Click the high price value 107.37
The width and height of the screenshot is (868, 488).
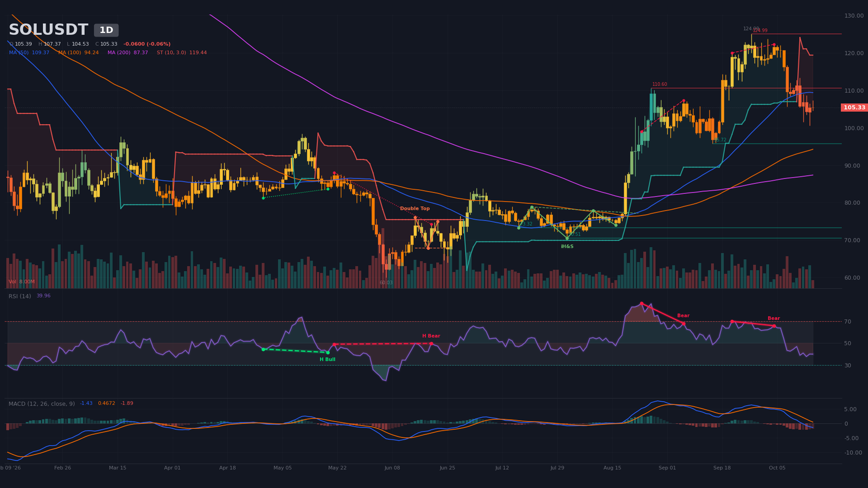click(52, 44)
